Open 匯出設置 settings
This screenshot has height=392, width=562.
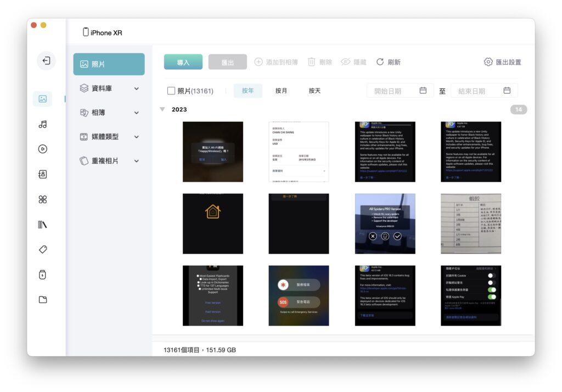tap(503, 62)
